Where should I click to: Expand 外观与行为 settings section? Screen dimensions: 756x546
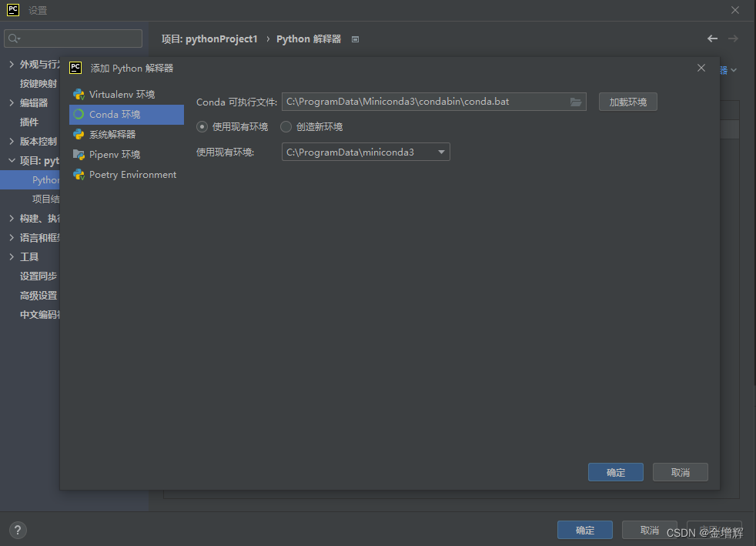click(x=12, y=64)
